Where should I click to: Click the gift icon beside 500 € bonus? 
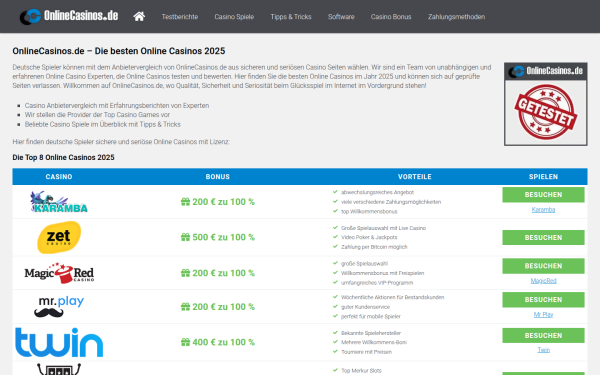click(185, 237)
